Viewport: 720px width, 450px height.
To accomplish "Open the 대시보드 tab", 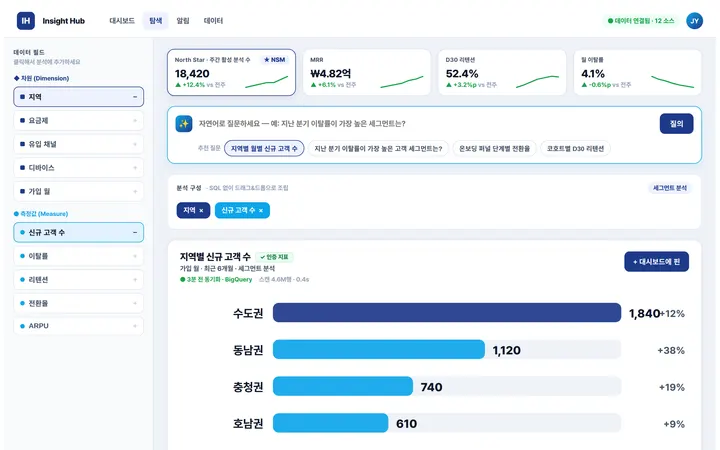I will (122, 21).
